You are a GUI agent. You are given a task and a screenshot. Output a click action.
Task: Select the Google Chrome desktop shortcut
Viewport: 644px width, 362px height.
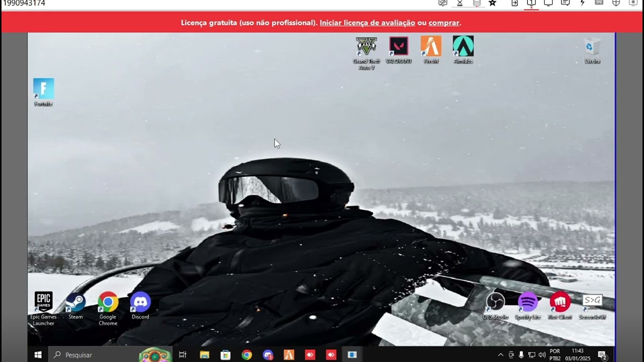click(x=108, y=309)
